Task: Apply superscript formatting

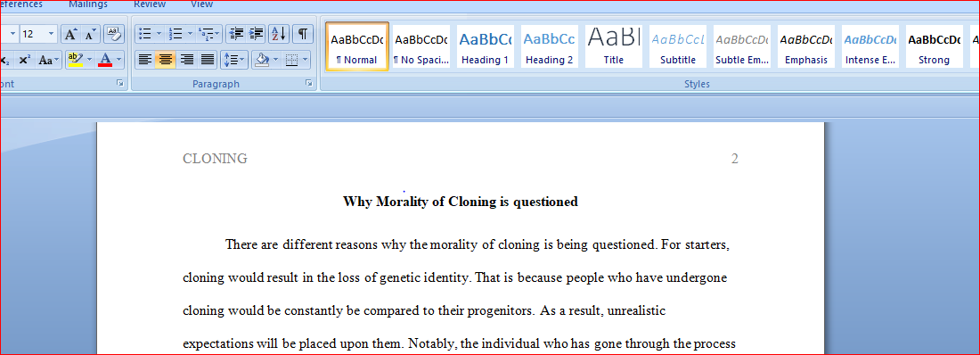Action: click(x=24, y=60)
